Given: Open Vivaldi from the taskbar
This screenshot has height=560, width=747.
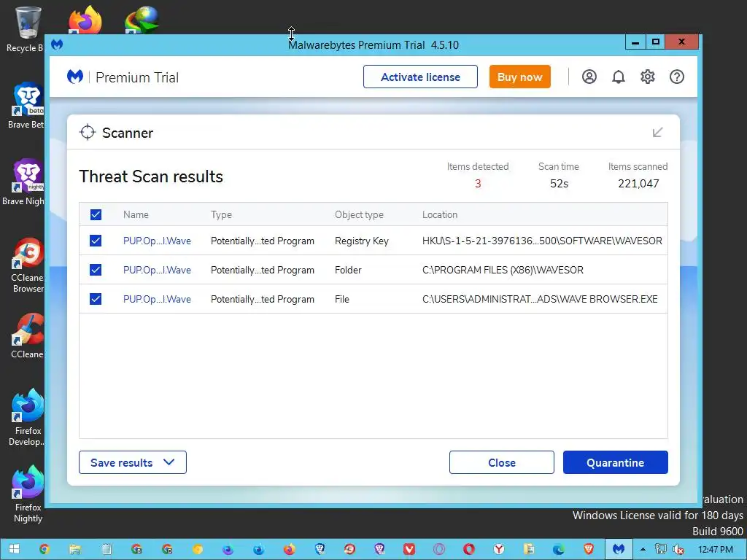Looking at the screenshot, I should [409, 549].
